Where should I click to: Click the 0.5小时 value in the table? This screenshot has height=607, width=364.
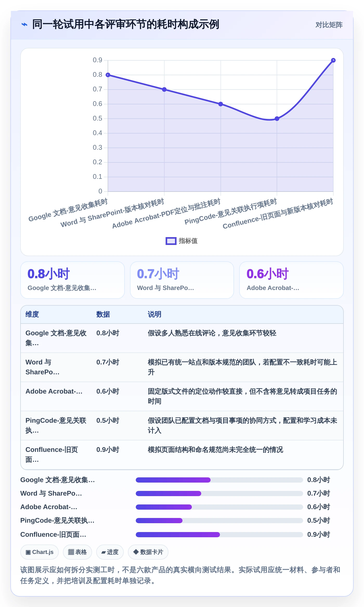click(108, 421)
